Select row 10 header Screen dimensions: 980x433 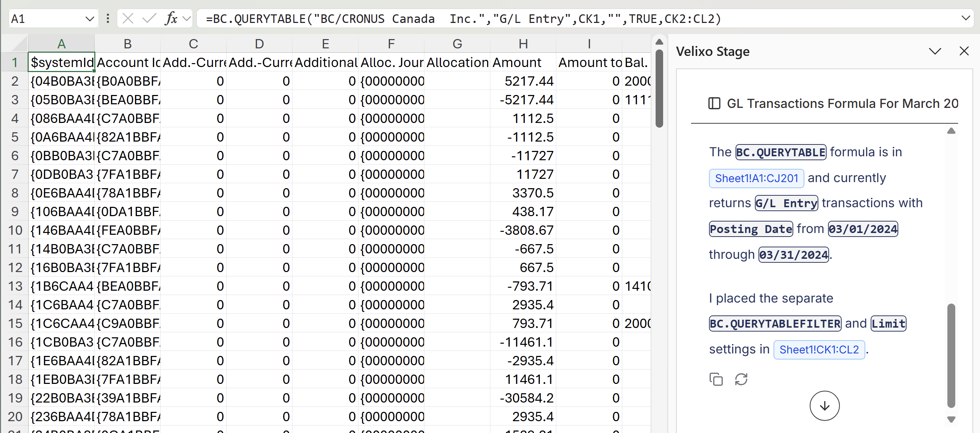pyautogui.click(x=14, y=230)
